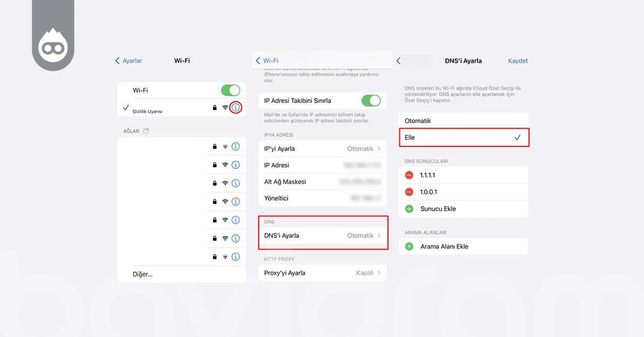The height and width of the screenshot is (337, 644).
Task: Choose the Elle manual DNS option
Action: click(x=463, y=137)
